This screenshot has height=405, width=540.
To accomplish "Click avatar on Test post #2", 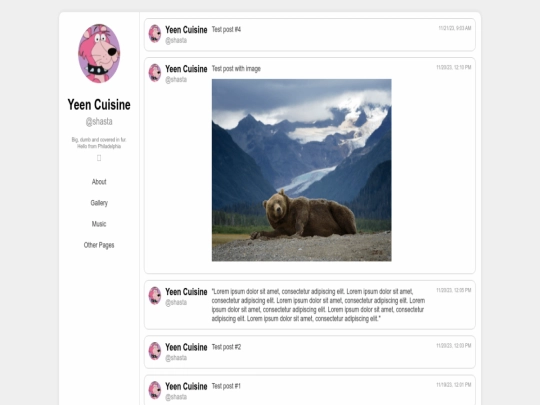I will tap(155, 351).
